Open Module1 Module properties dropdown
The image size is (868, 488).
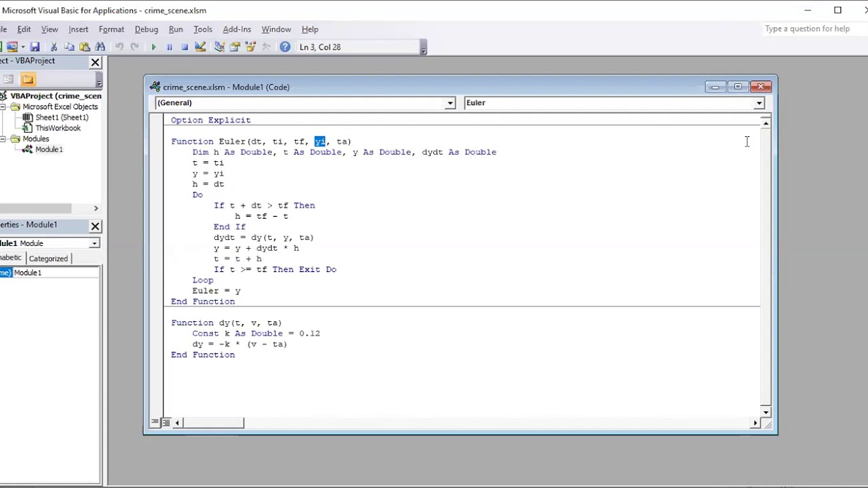point(94,243)
